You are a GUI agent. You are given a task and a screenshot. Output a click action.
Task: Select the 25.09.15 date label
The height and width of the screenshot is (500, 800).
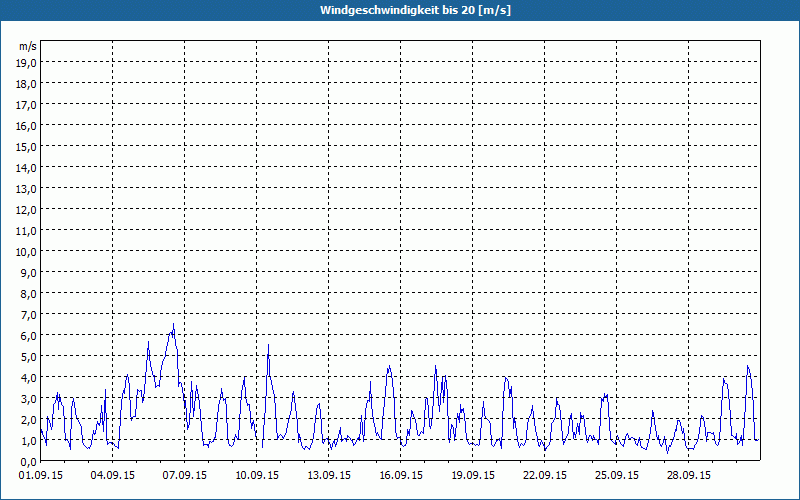tap(616, 476)
